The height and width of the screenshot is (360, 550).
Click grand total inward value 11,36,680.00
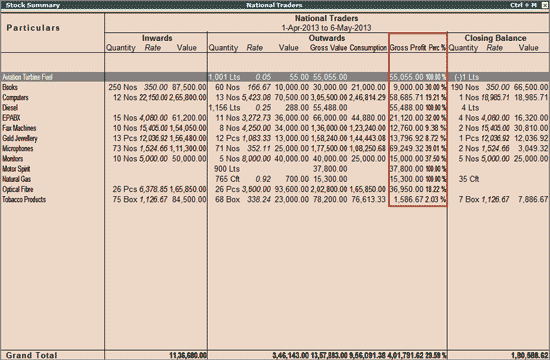(188, 355)
